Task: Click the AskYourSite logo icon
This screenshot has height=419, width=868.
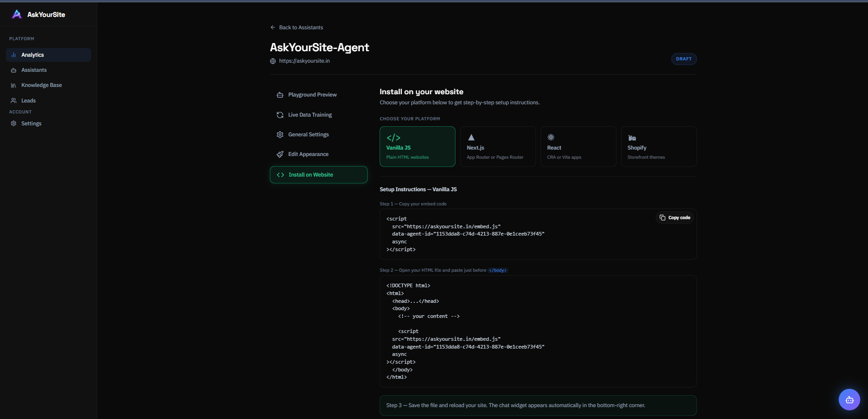Action: pyautogui.click(x=16, y=14)
